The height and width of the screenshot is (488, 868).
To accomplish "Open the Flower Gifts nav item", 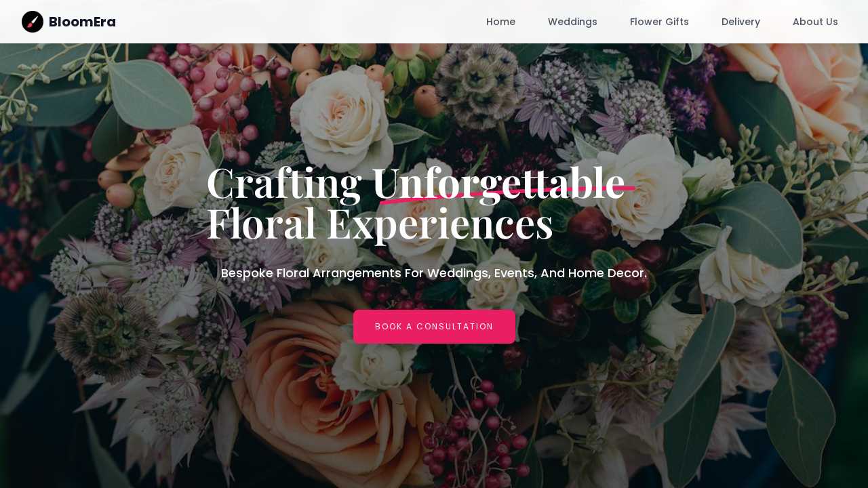I will coord(659,22).
